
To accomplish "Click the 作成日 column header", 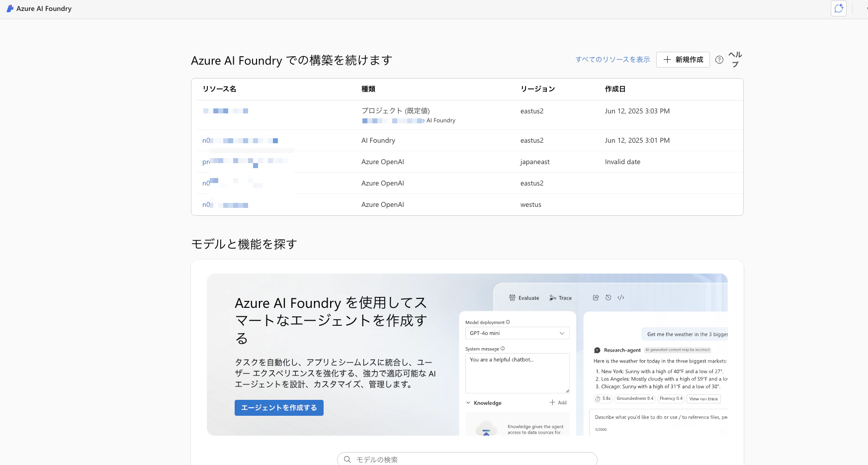I will (x=615, y=89).
